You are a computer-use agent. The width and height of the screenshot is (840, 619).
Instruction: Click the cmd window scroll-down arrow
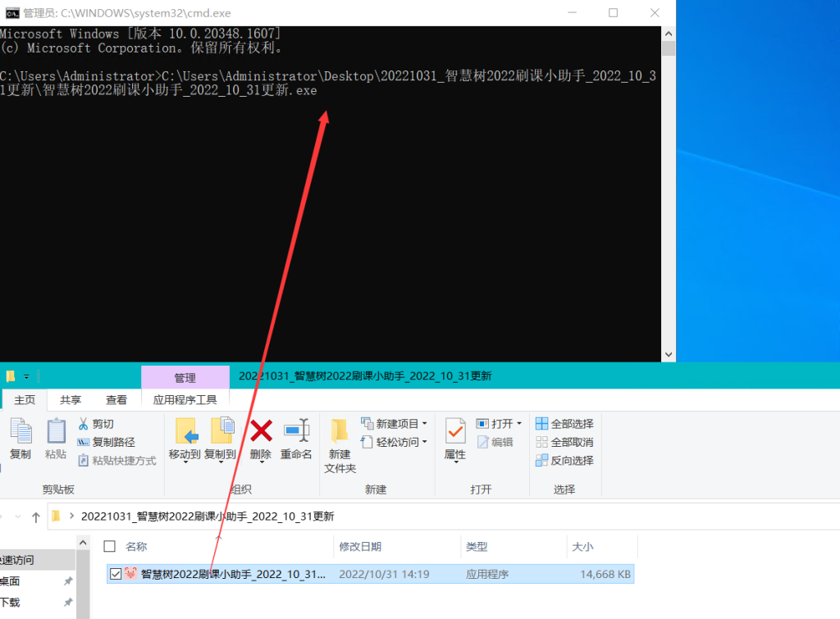[x=669, y=354]
